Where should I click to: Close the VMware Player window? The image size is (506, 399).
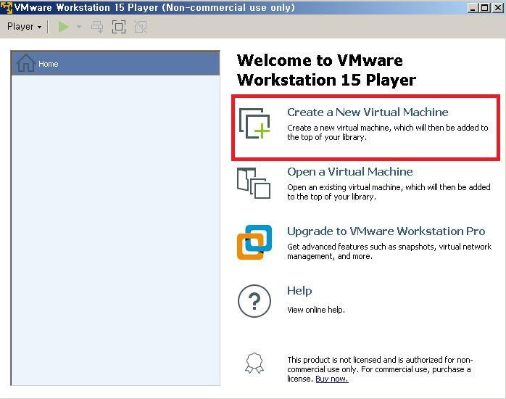point(498,7)
